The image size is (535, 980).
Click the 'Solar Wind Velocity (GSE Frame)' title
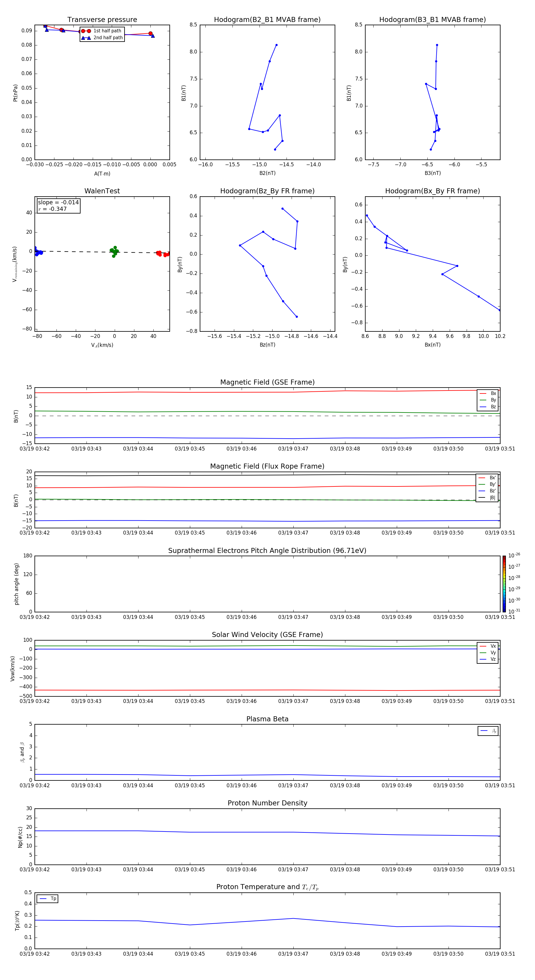point(267,635)
